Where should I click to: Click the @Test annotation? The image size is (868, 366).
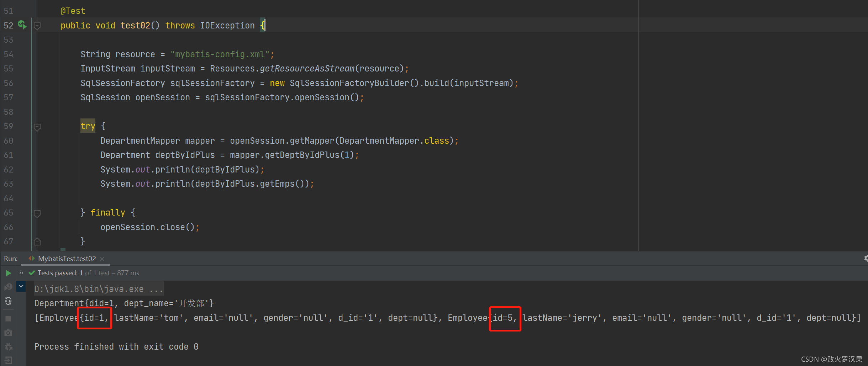[73, 11]
